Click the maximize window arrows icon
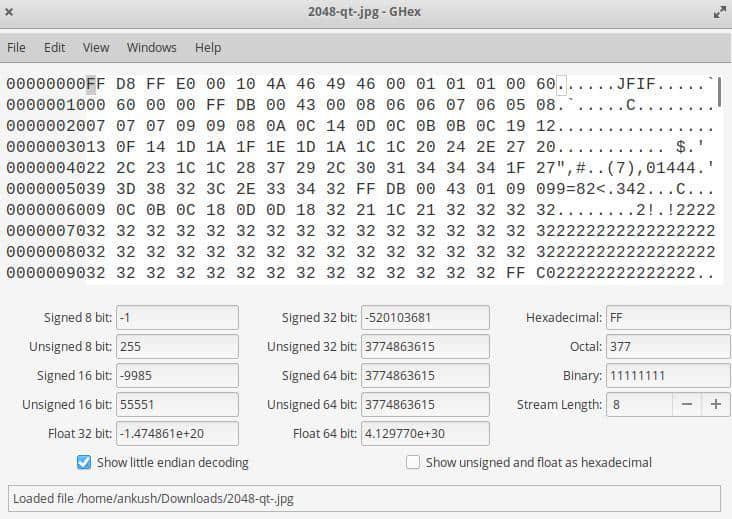 [x=719, y=12]
